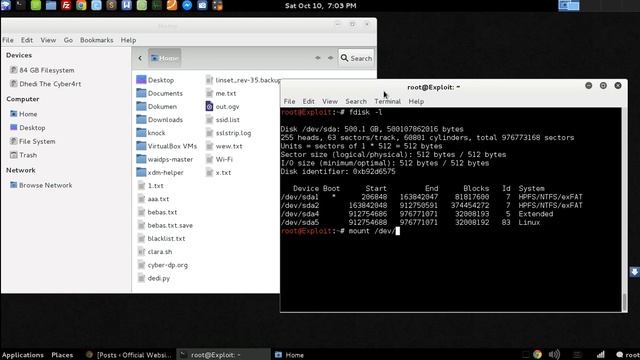Open file manager File menu

click(8, 40)
